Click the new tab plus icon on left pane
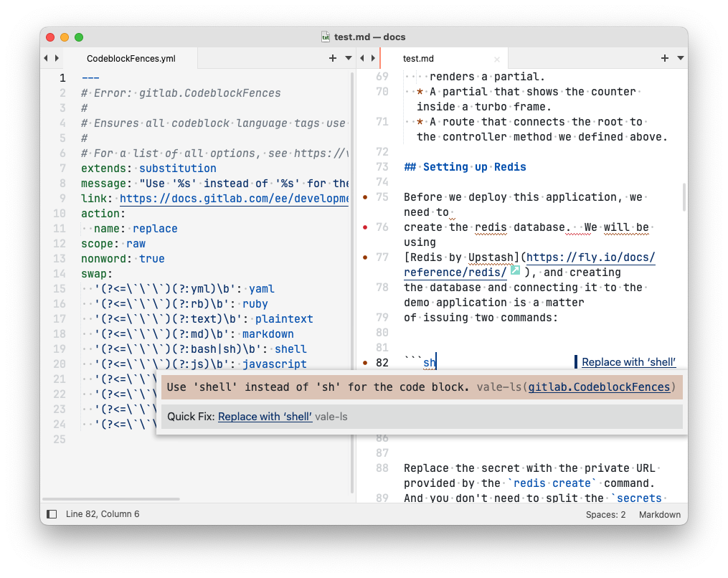Viewport: 728px width, 578px height. pos(332,58)
